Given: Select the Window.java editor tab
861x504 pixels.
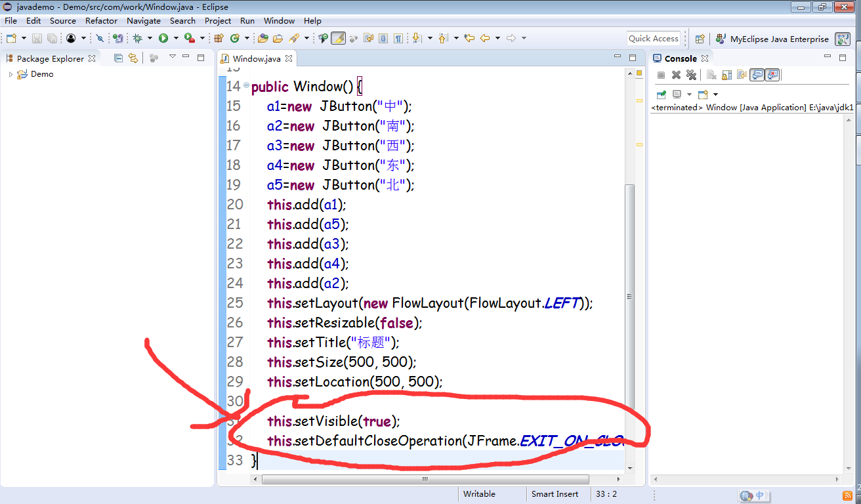Looking at the screenshot, I should 256,58.
